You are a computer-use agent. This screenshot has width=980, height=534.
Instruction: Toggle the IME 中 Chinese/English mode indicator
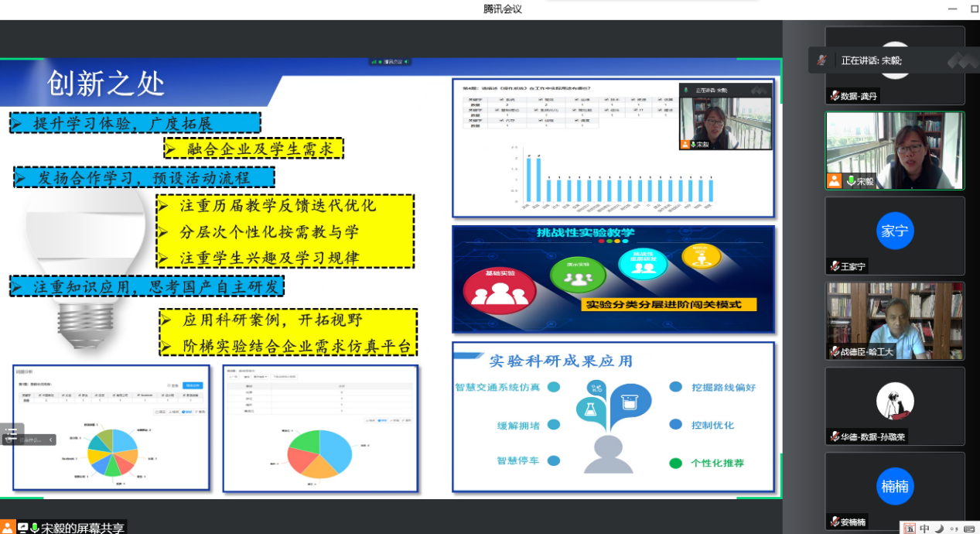(924, 529)
